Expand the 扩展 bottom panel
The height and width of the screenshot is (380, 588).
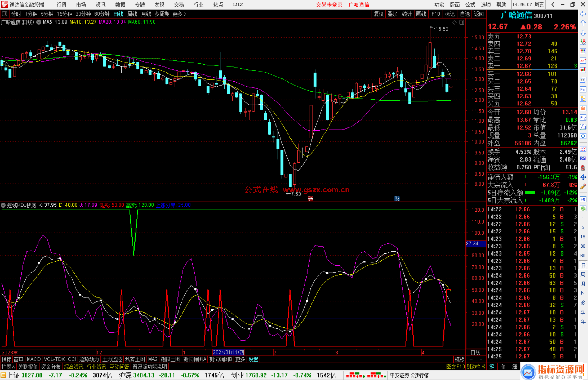tap(8, 367)
